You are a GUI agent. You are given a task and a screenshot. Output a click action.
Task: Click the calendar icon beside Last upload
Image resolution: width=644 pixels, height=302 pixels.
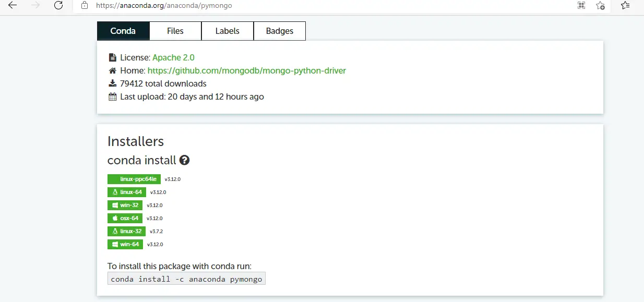pos(112,96)
